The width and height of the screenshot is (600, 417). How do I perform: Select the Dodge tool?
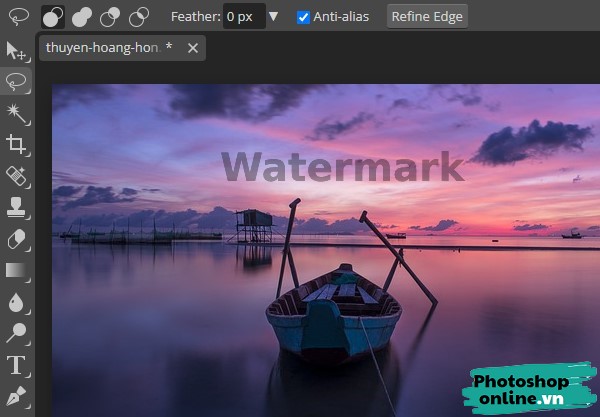click(16, 333)
